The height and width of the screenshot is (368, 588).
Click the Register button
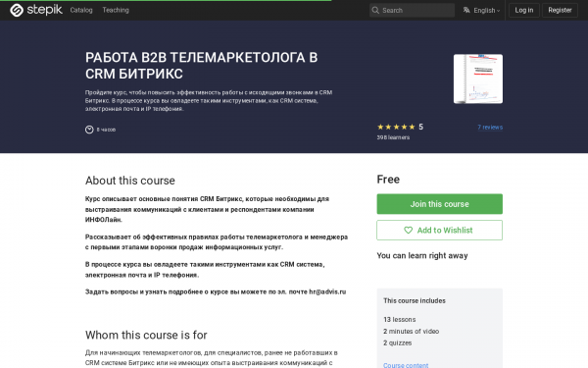560,10
